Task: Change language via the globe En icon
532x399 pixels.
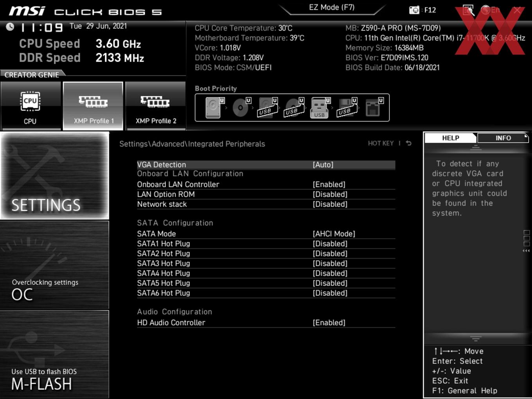Action: [490, 10]
